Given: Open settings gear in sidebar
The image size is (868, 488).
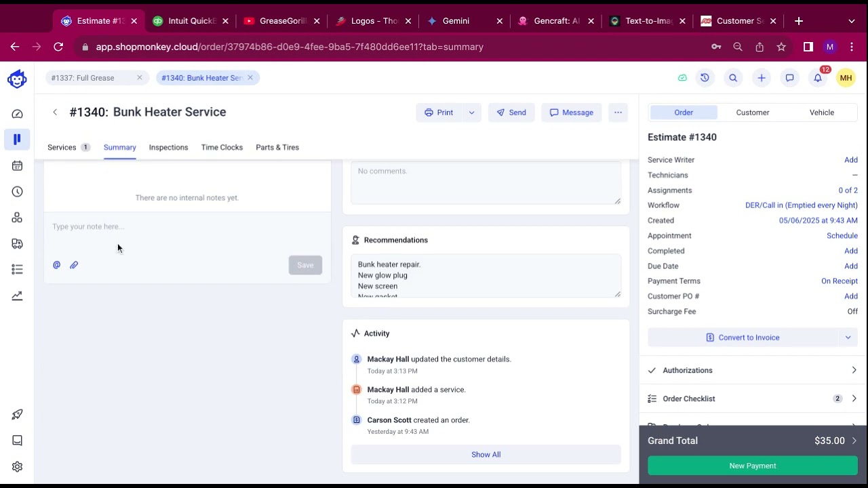Looking at the screenshot, I should 17,466.
